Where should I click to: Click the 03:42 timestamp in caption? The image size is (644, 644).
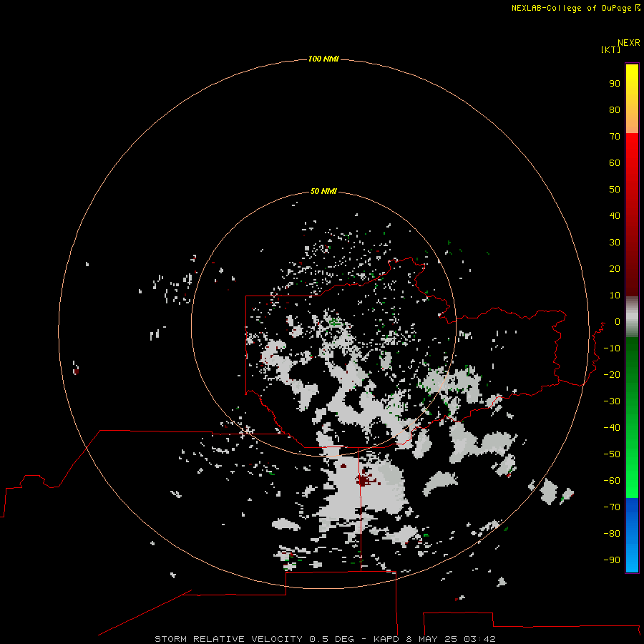pyautogui.click(x=479, y=639)
